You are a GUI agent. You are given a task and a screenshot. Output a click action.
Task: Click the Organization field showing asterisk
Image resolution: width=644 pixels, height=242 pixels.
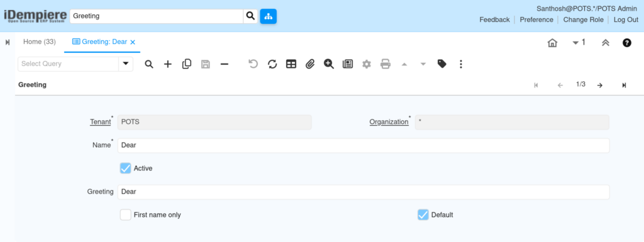click(x=512, y=122)
